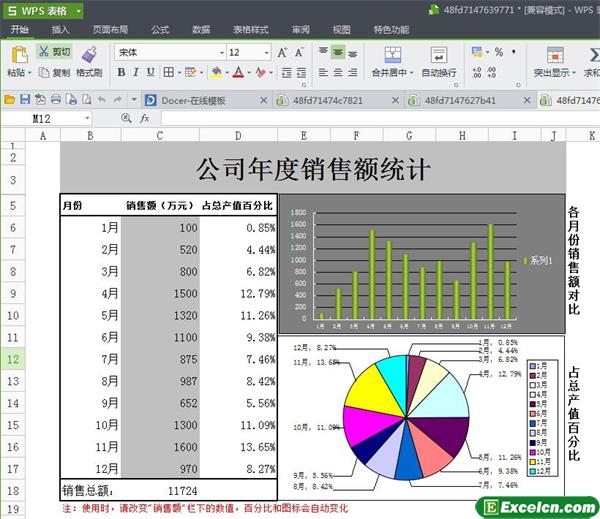Click the font color A icon
The height and width of the screenshot is (519, 600).
pyautogui.click(x=238, y=72)
